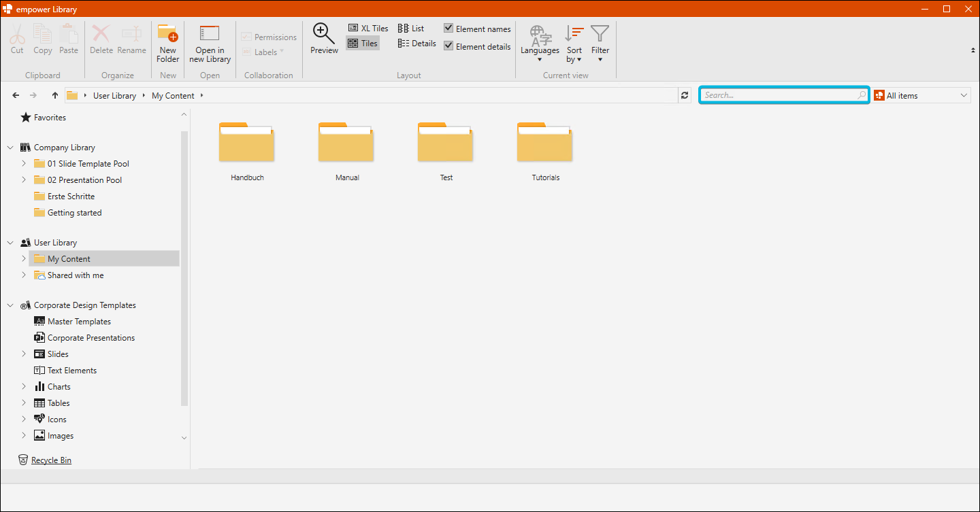This screenshot has height=512, width=980.
Task: Create a New Folder
Action: [167, 43]
